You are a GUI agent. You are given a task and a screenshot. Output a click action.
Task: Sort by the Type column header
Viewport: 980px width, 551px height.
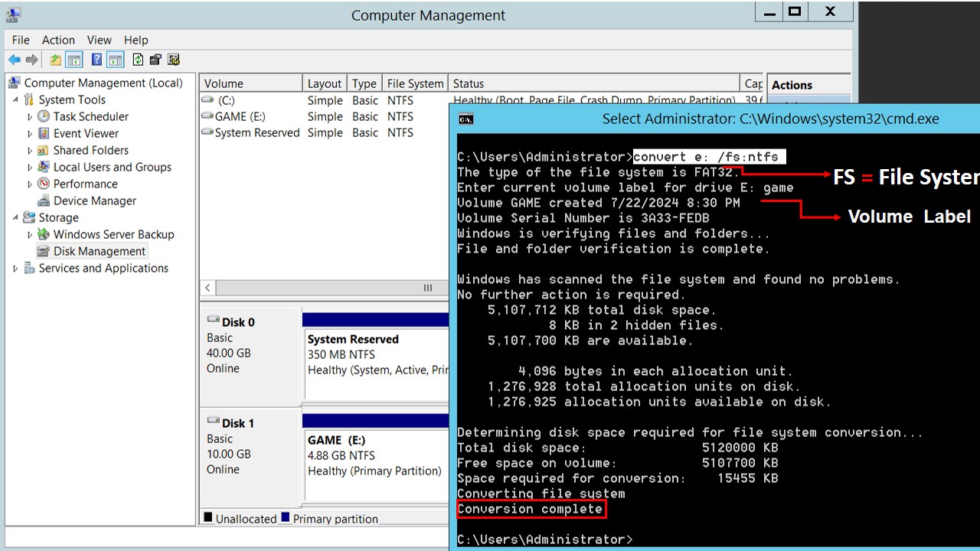tap(364, 83)
